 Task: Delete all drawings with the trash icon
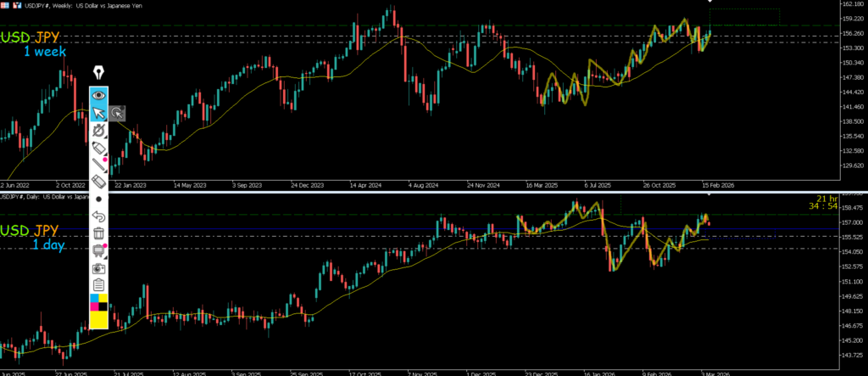click(x=98, y=233)
